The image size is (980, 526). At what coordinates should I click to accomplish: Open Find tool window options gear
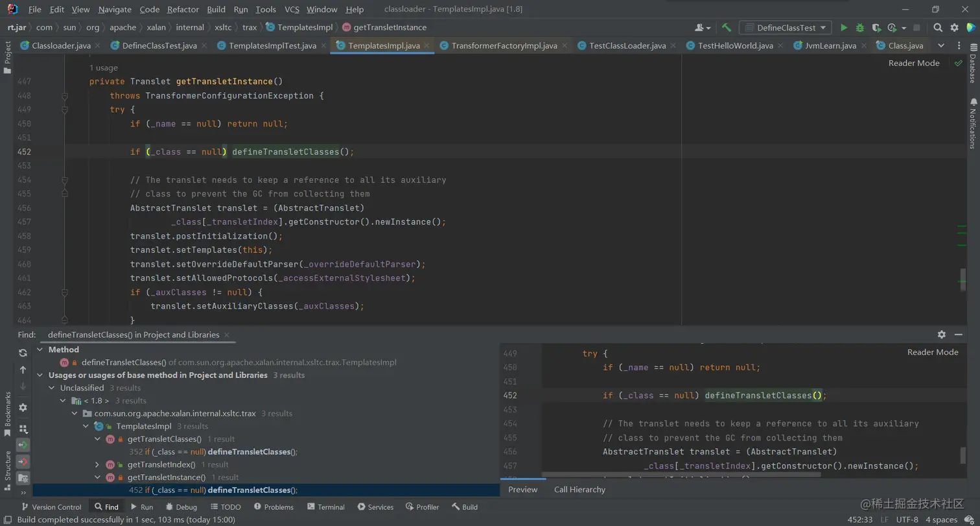(942, 335)
